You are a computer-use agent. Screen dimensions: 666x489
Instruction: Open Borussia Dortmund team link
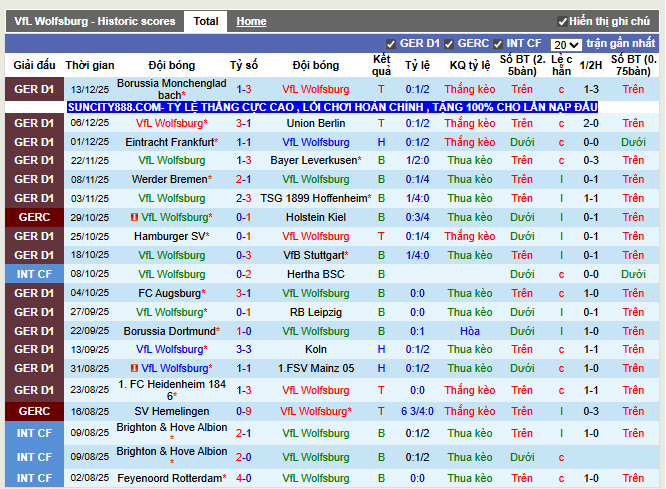pos(169,331)
